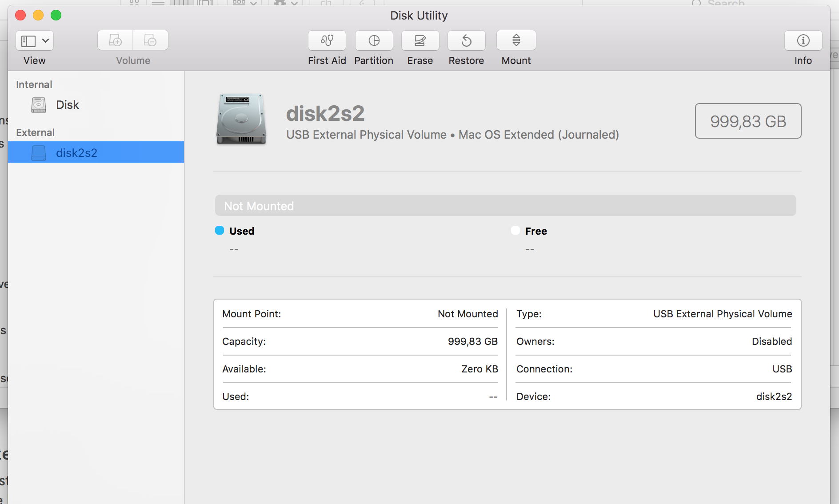The image size is (839, 504).
Task: Click the disk2s2 sidebar drive icon
Action: (39, 153)
